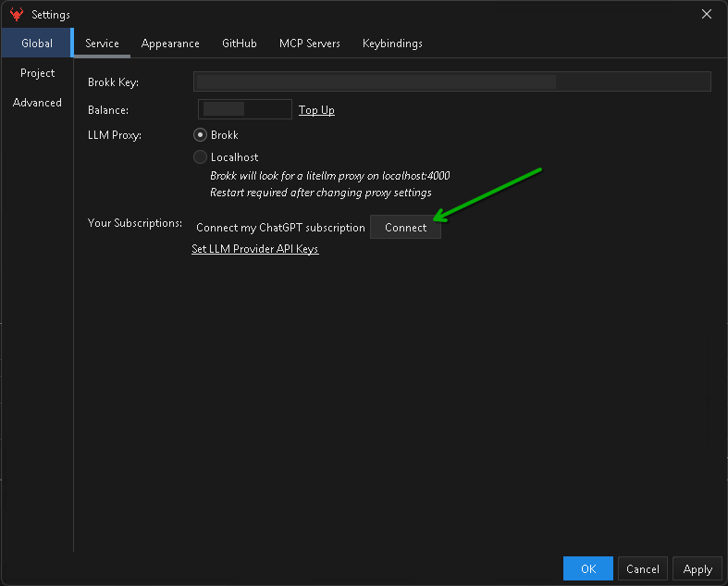Switch to the Service tab
The height and width of the screenshot is (586, 728).
click(x=102, y=44)
